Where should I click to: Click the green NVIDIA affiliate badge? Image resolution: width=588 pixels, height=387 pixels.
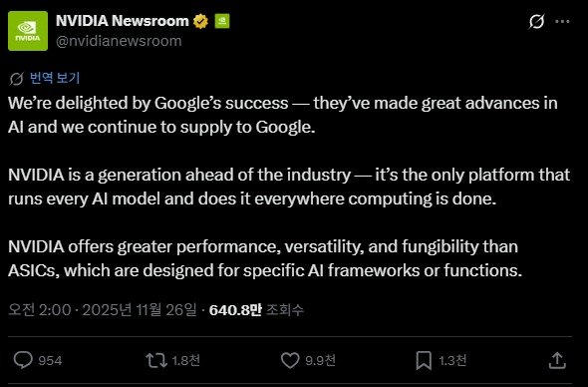[222, 21]
